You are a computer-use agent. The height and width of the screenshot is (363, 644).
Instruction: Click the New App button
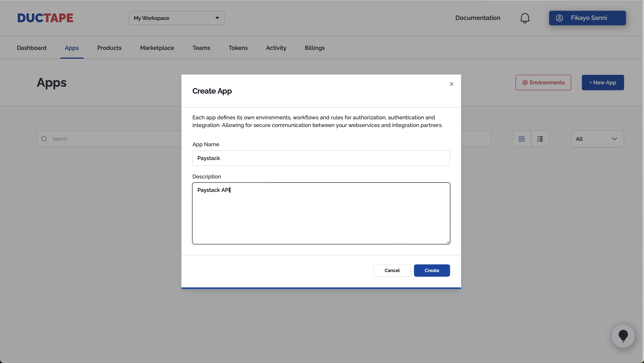[602, 82]
